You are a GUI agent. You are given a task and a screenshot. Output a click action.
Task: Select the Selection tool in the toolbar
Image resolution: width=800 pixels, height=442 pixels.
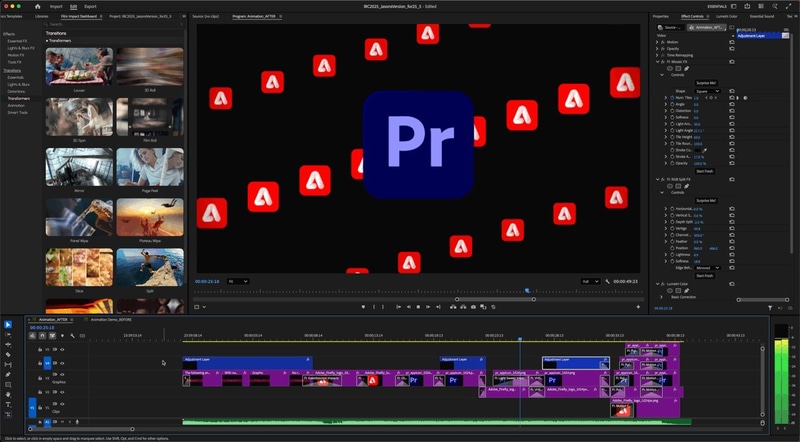[x=8, y=325]
